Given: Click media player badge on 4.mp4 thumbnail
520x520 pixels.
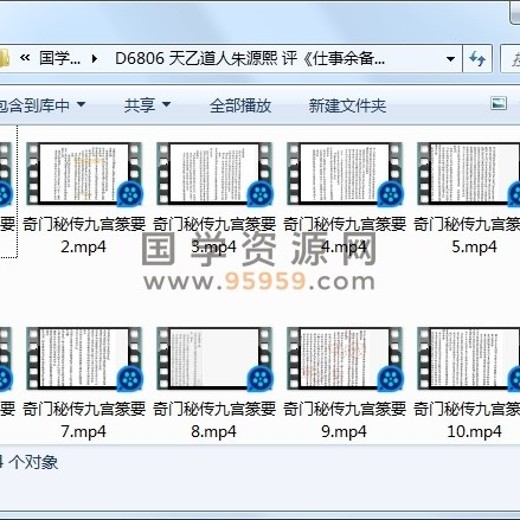Looking at the screenshot, I should [x=391, y=194].
